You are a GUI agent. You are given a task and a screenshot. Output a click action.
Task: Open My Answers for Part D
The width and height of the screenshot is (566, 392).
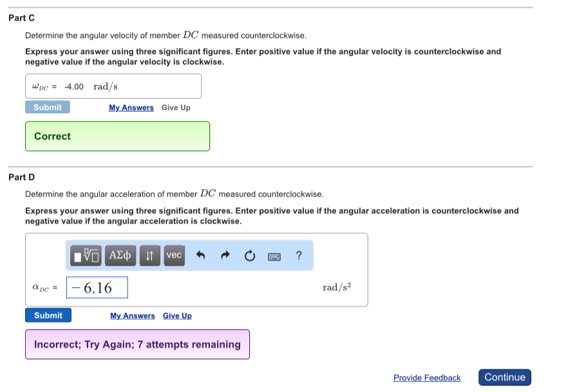tap(132, 315)
